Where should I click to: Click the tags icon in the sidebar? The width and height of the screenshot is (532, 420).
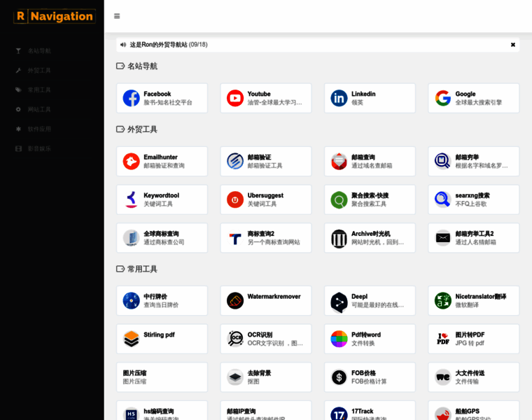(18, 90)
